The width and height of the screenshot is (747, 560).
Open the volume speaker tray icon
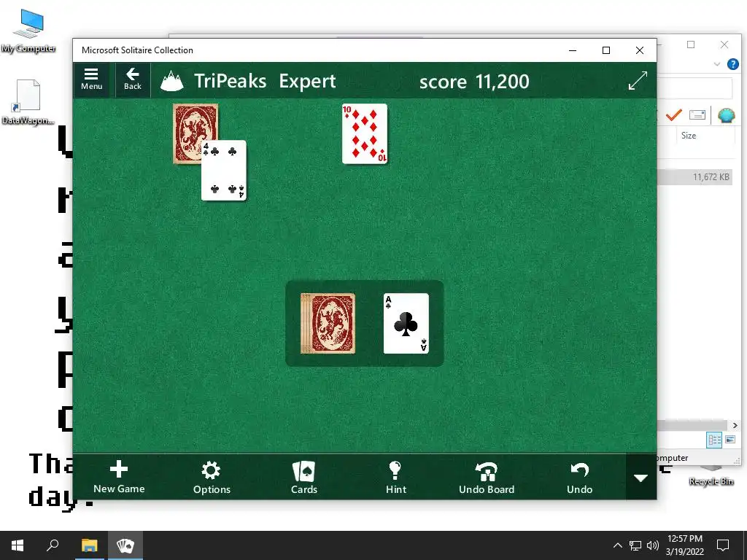point(653,545)
